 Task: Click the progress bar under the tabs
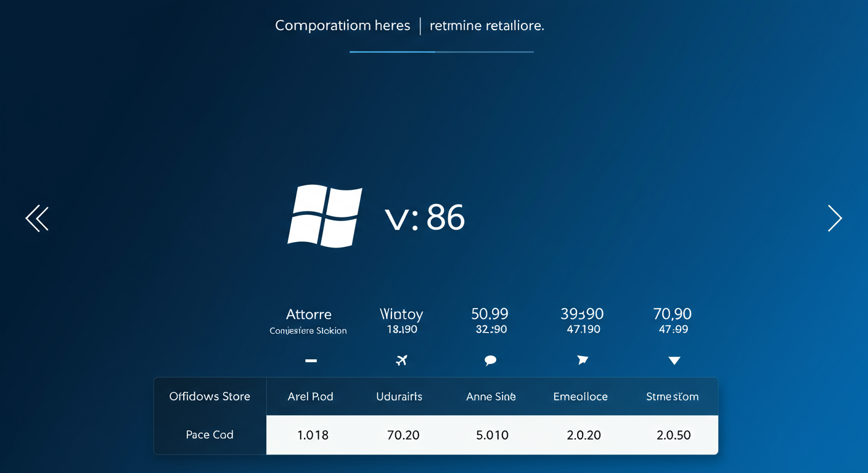tap(441, 52)
